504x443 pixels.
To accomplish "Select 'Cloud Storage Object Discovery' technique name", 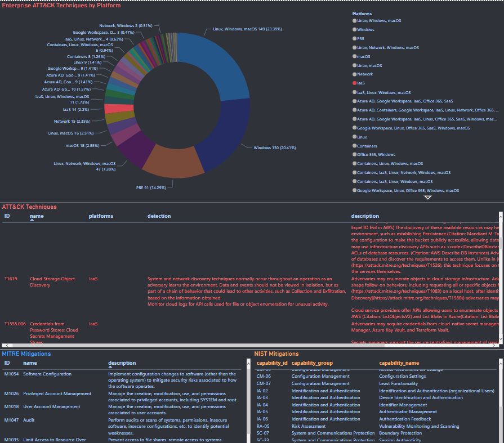I will point(52,282).
